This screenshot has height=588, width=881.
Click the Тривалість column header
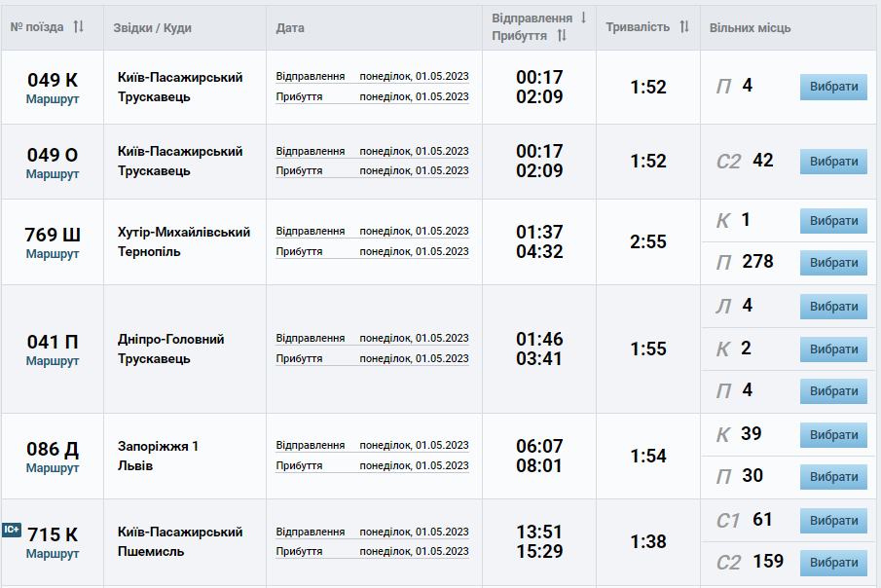click(x=638, y=27)
